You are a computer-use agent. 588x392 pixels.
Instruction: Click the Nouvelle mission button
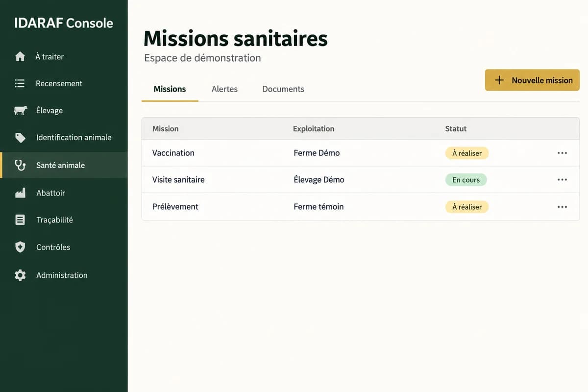(x=532, y=80)
